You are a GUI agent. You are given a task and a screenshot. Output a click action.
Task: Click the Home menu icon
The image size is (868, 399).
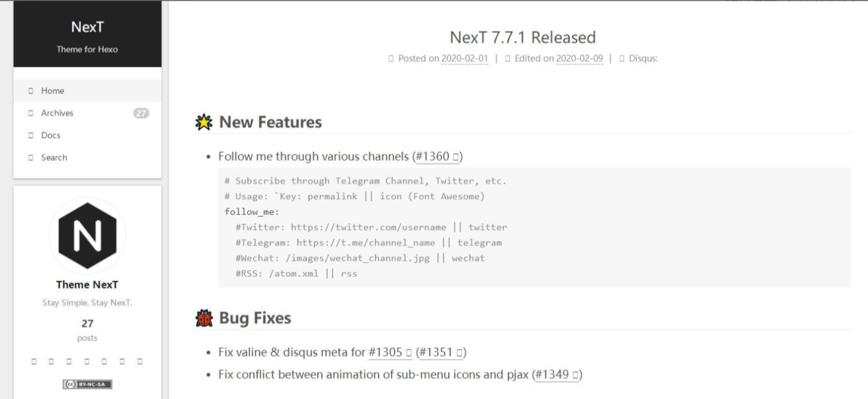(31, 91)
